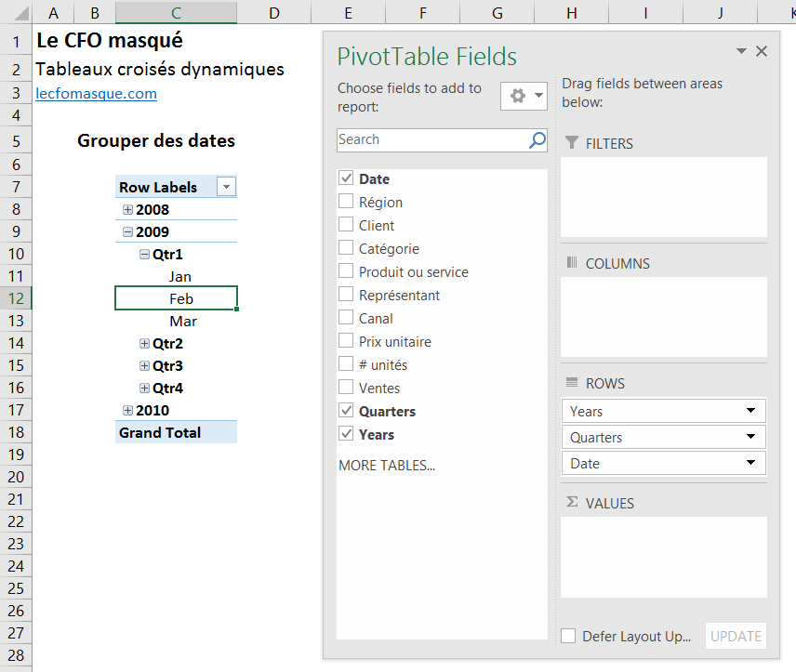Screen dimensions: 796x672
Task: Enable the Ventes field checkbox
Action: coord(347,388)
